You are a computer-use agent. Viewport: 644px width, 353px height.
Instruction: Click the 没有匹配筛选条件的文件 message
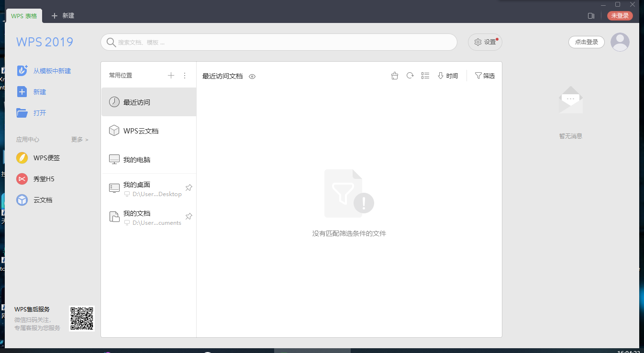pyautogui.click(x=349, y=233)
